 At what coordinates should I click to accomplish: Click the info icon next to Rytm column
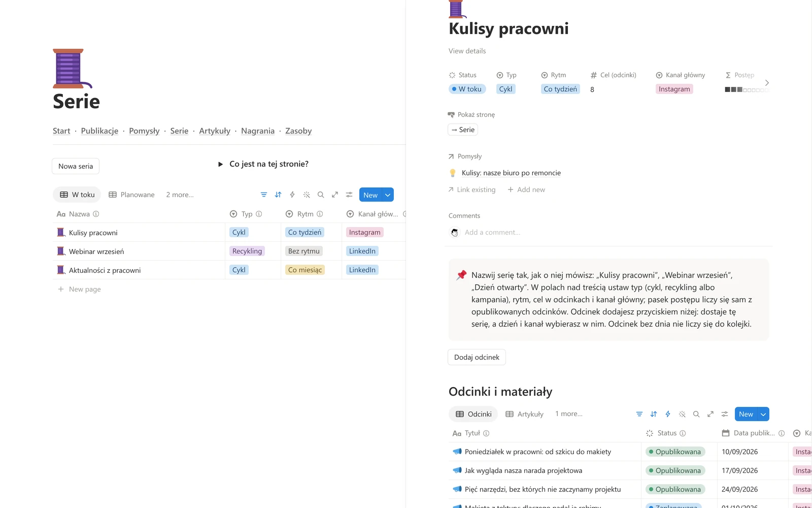[x=320, y=214]
